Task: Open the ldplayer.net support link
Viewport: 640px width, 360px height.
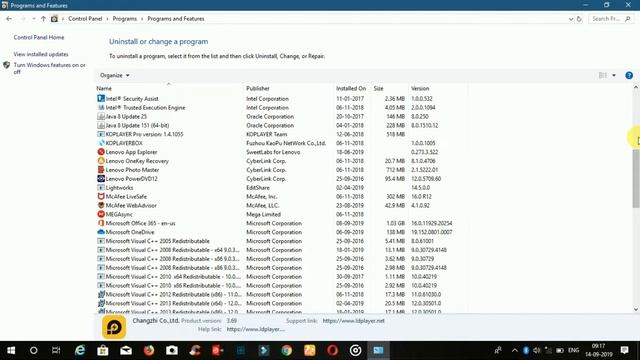Action: 353,321
